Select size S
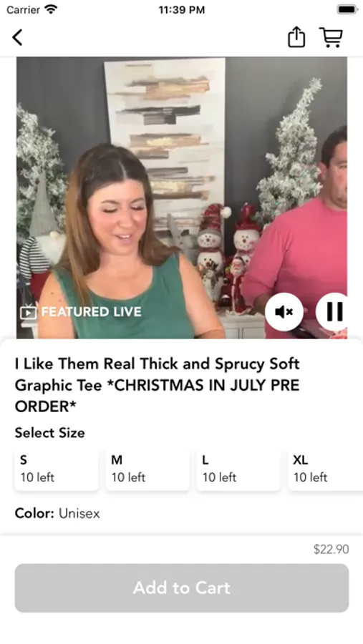 57,469
